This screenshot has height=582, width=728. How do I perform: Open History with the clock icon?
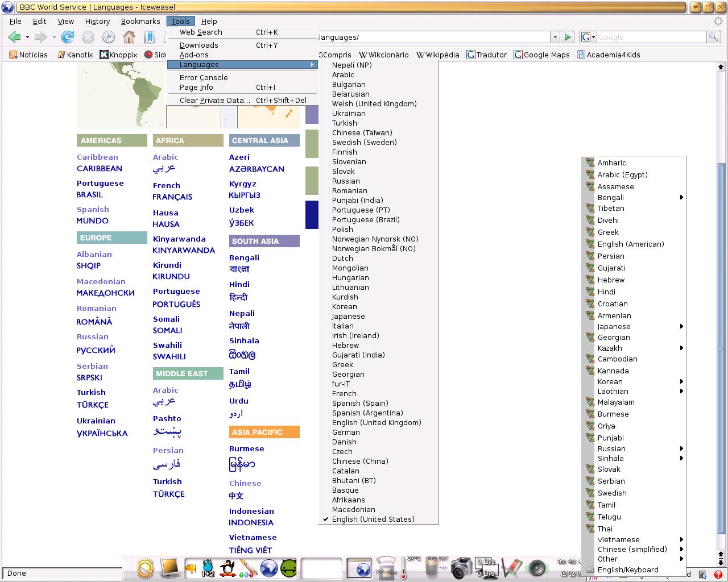(x=108, y=38)
